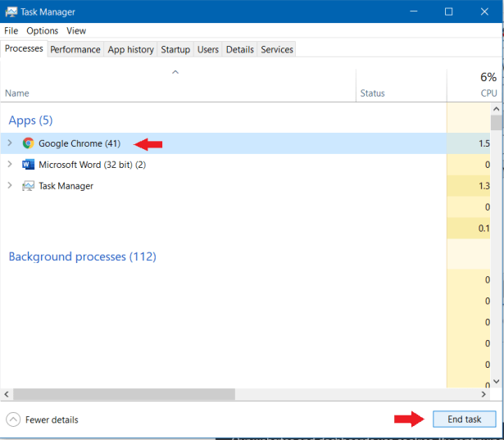Switch to the Performance tab
This screenshot has width=504, height=440.
[x=75, y=49]
